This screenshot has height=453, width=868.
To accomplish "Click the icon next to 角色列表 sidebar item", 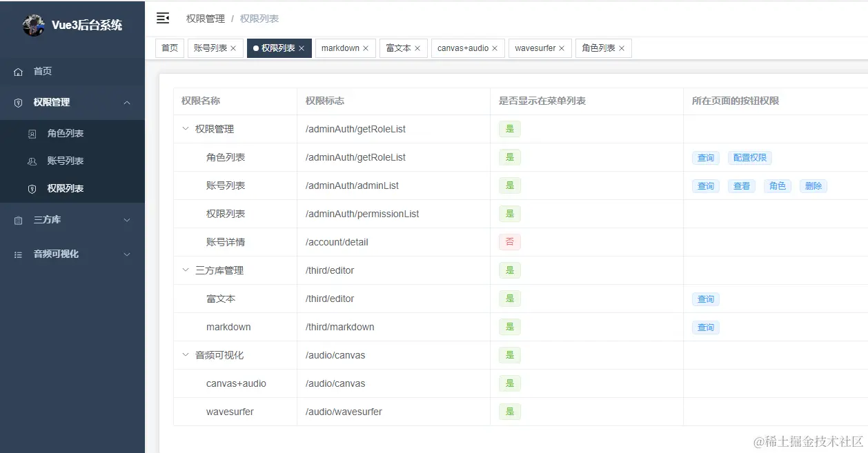I will [32, 134].
